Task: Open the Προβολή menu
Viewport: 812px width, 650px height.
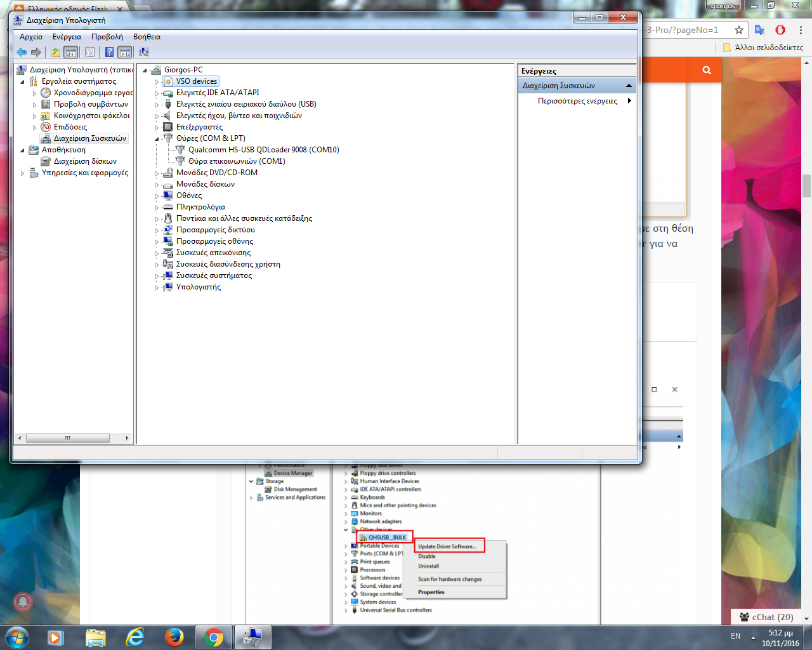Action: 107,37
